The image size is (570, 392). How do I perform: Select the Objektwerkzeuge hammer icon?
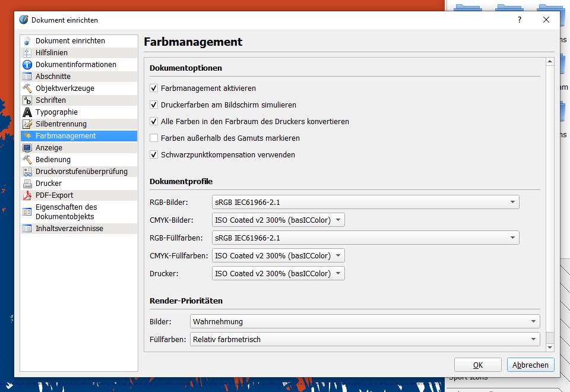(x=27, y=88)
